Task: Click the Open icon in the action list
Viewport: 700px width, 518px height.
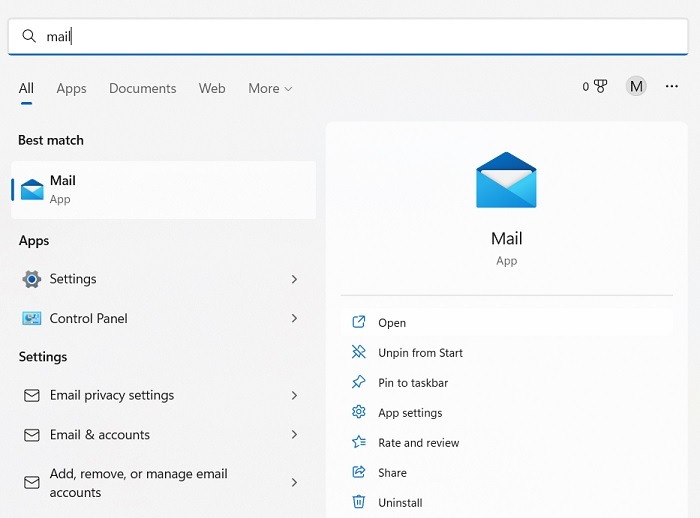Action: (x=359, y=322)
